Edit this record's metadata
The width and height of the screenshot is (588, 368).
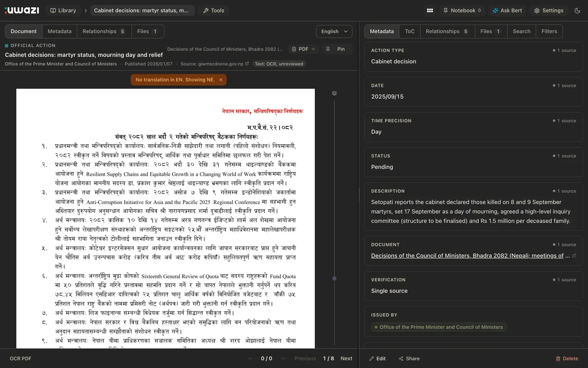[377, 359]
